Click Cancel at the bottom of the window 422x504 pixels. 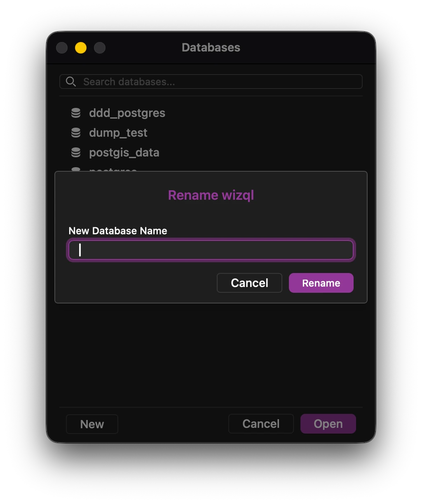coord(260,424)
